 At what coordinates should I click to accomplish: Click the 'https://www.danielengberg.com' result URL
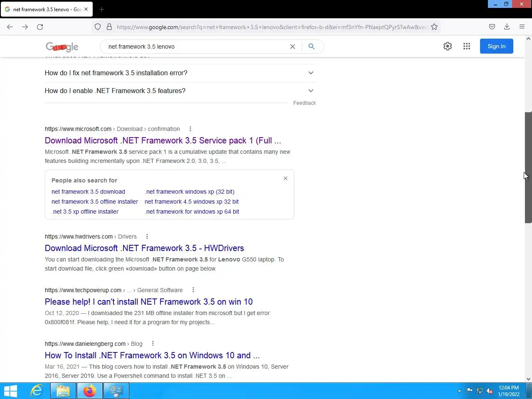pos(85,344)
